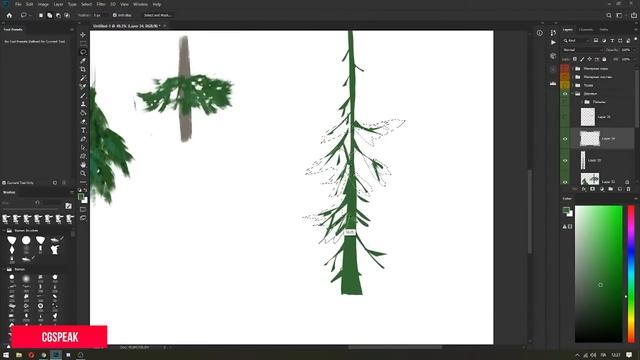Select the Rectangular Marquee tool
640x360 pixels.
pyautogui.click(x=83, y=43)
